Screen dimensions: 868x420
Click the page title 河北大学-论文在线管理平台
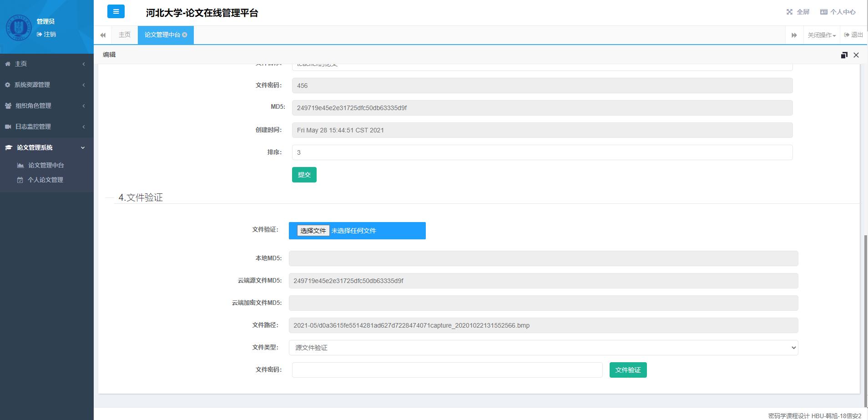point(202,13)
